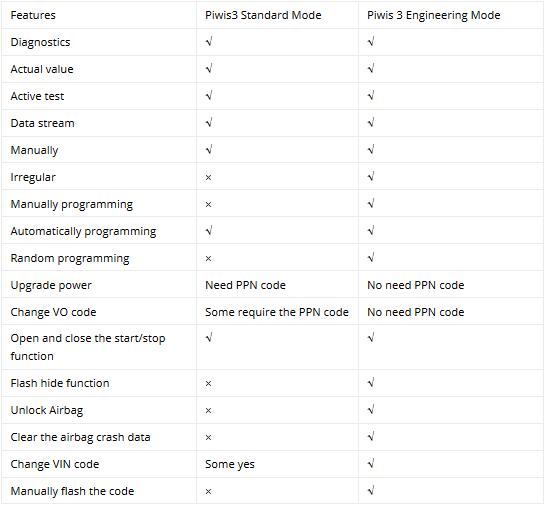Select the Piwis3 Standard Mode header
The image size is (548, 506).
(263, 15)
